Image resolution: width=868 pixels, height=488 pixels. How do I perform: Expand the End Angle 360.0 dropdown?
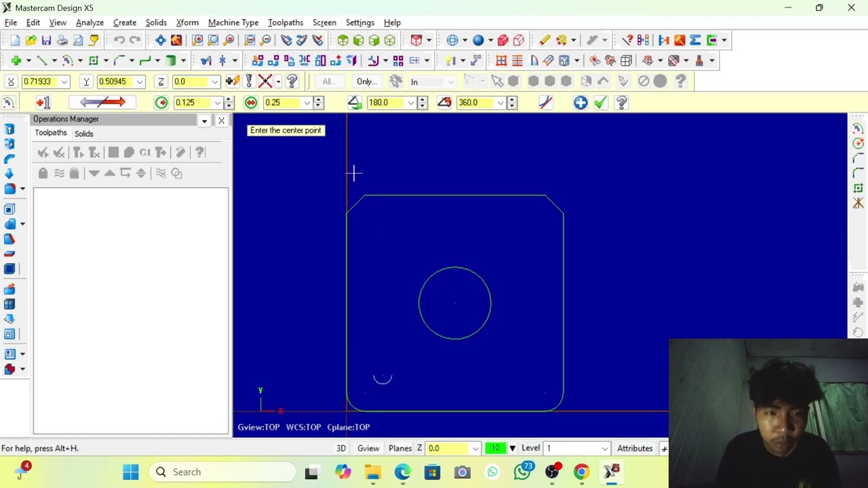point(501,103)
